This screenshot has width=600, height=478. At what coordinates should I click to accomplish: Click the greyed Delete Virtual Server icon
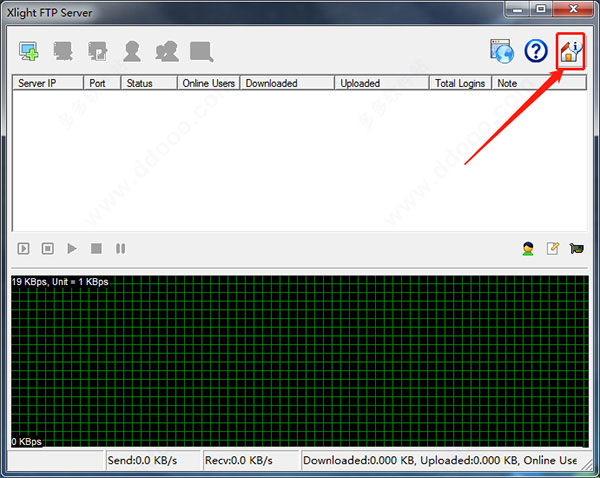(x=63, y=51)
